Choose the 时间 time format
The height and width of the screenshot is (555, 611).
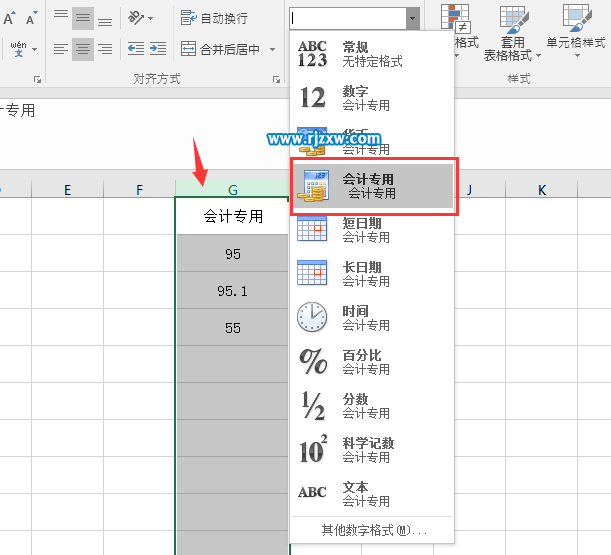(x=372, y=318)
